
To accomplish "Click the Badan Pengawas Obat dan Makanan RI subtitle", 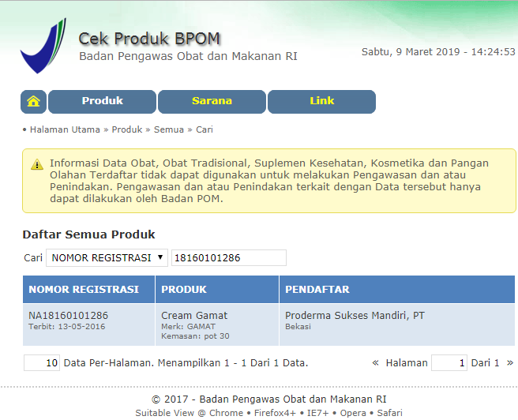I will point(188,56).
